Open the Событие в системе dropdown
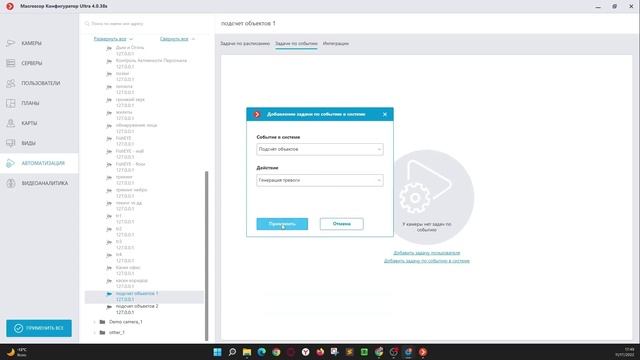Image resolution: width=640 pixels, height=360 pixels. click(x=320, y=149)
